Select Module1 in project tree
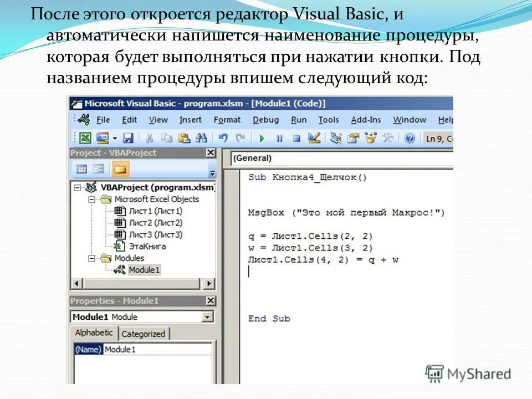The image size is (532, 399). [x=144, y=270]
